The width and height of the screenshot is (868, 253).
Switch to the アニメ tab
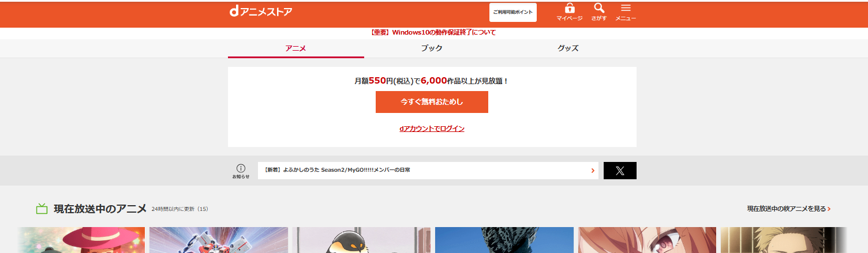coord(295,48)
